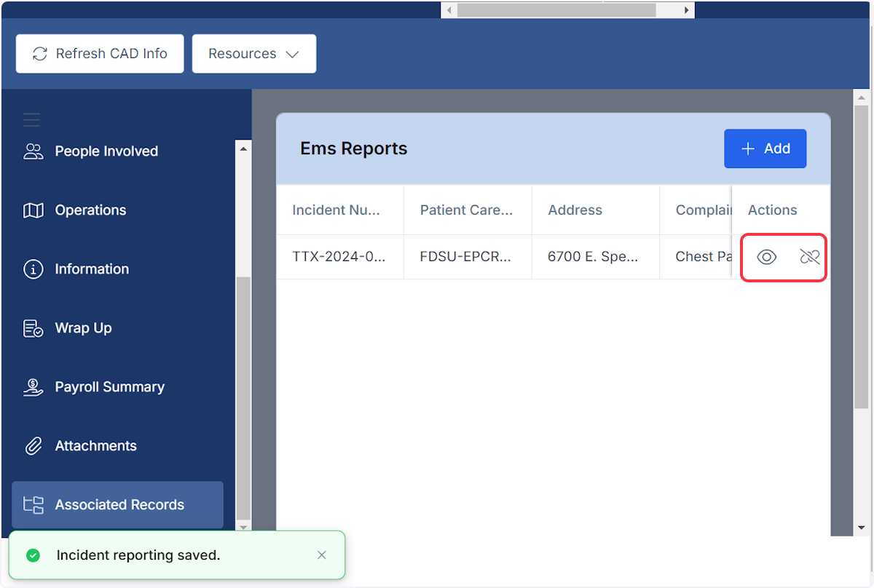
Task: Select the FDSU-EPCR... cell
Action: click(468, 257)
